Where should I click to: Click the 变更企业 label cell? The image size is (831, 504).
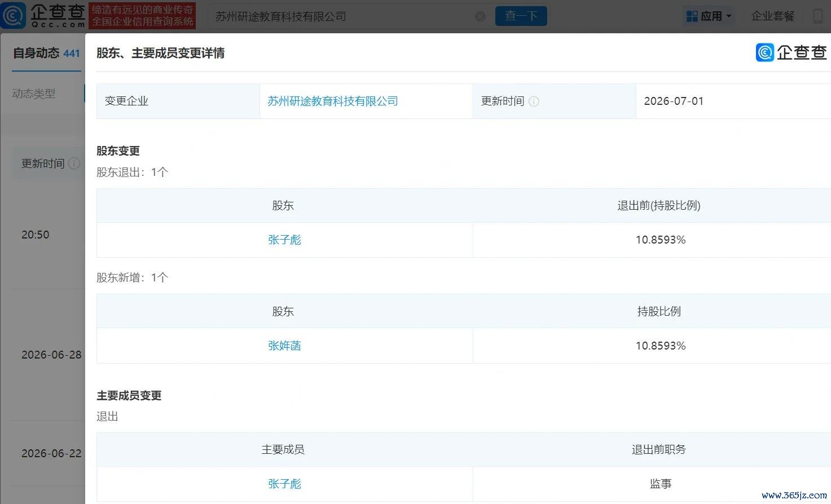(178, 101)
